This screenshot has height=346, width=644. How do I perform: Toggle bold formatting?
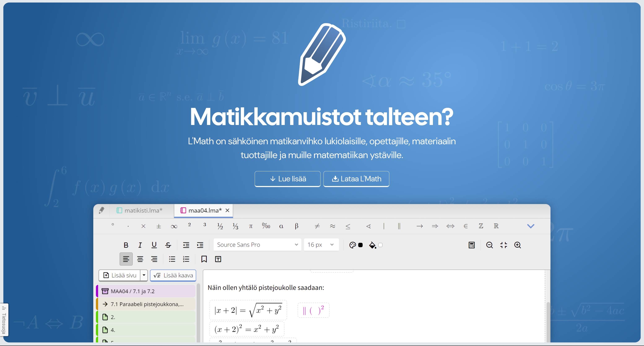coord(126,245)
